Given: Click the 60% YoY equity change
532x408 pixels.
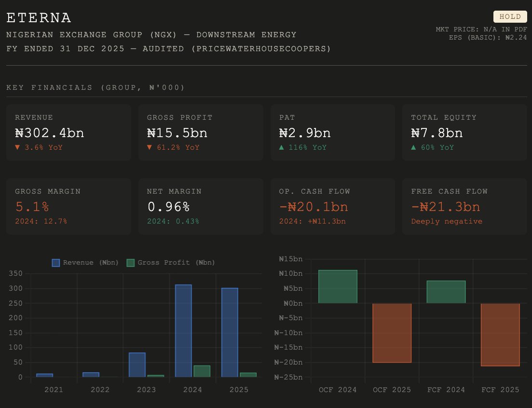Looking at the screenshot, I should [432, 147].
